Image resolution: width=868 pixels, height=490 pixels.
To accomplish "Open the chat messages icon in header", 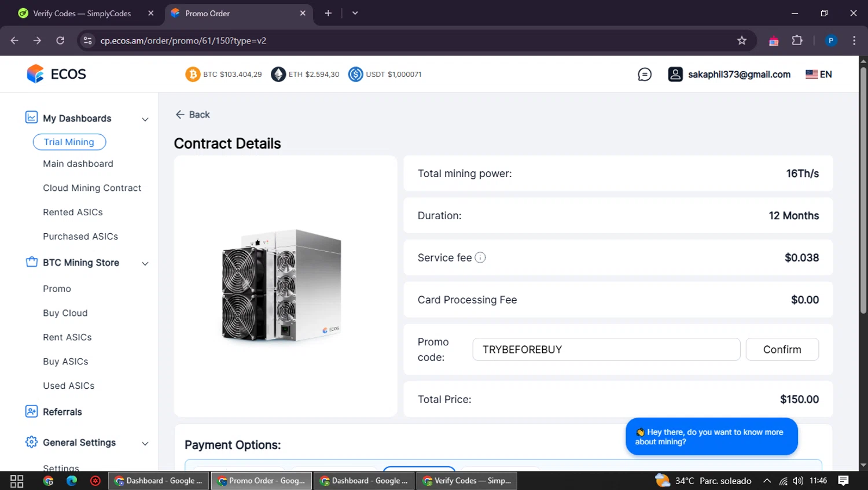I will [645, 74].
